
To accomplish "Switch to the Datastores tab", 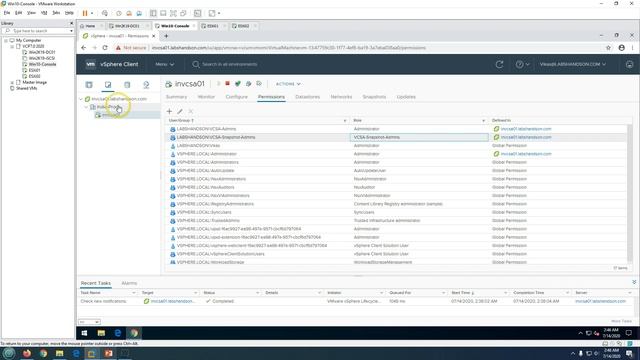I will tap(307, 97).
